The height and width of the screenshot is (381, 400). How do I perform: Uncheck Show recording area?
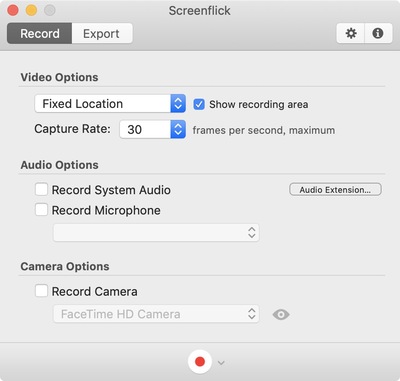[199, 104]
